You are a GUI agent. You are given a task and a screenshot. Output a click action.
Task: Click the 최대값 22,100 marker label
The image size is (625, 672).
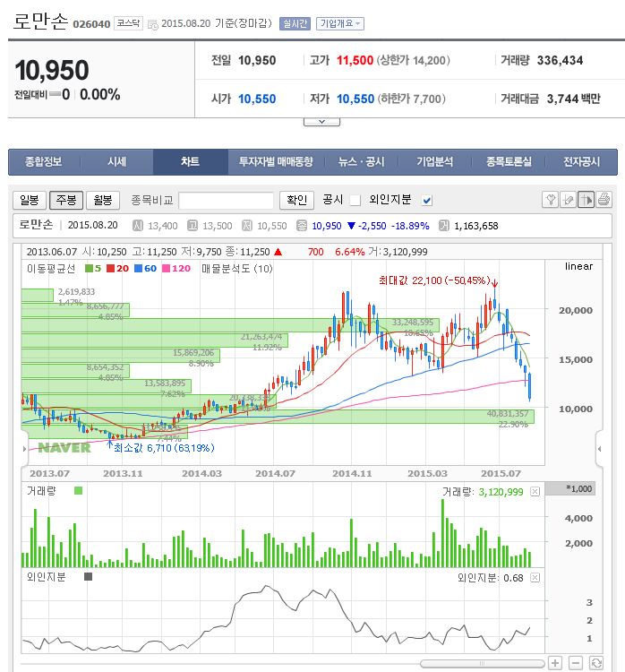point(434,280)
